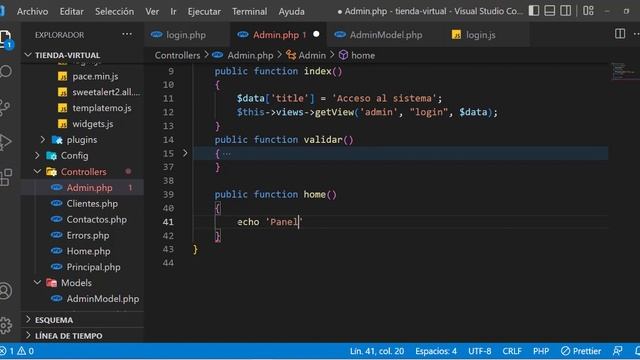This screenshot has height=360, width=640.
Task: Open Source Control view icon
Action: pyautogui.click(x=5, y=107)
